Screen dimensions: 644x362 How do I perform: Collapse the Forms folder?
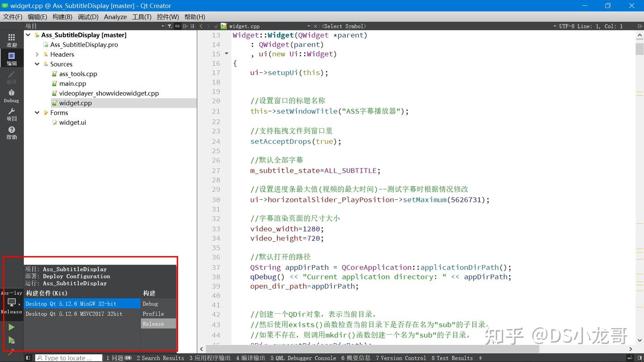click(x=38, y=113)
